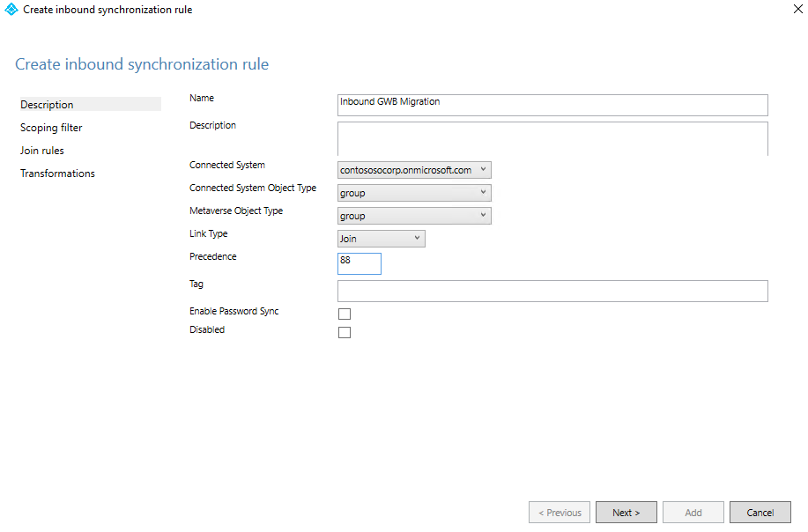Image resolution: width=808 pixels, height=532 pixels.
Task: Click the Add button
Action: (x=693, y=513)
